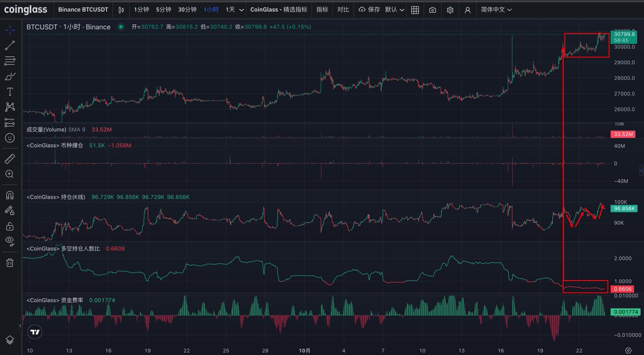644x355 pixels.
Task: Open the candlestick chart type selector
Action: pos(121,10)
